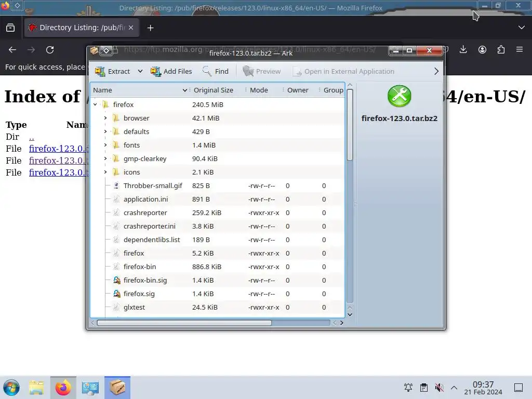Click the Extract toolbar button in Ark
The height and width of the screenshot is (399, 532).
tap(112, 71)
